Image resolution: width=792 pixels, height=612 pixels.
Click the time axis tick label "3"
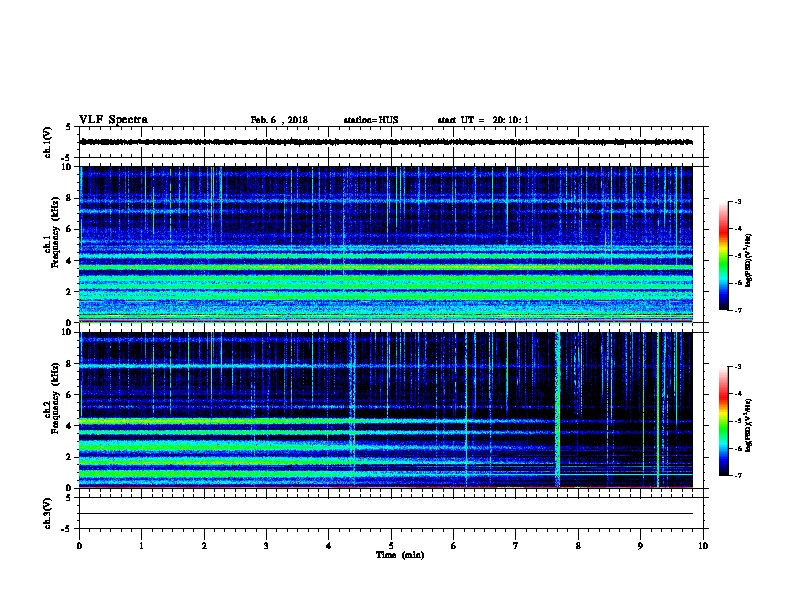[x=266, y=546]
